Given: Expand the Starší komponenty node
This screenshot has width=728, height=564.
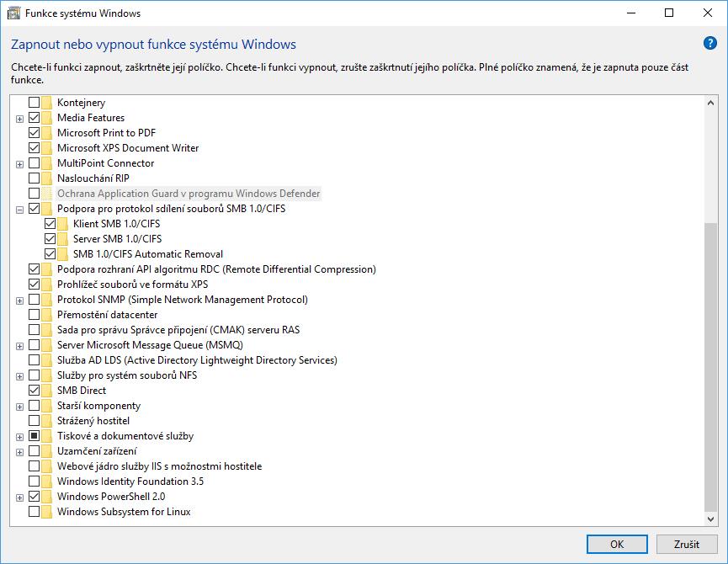Looking at the screenshot, I should [x=19, y=407].
